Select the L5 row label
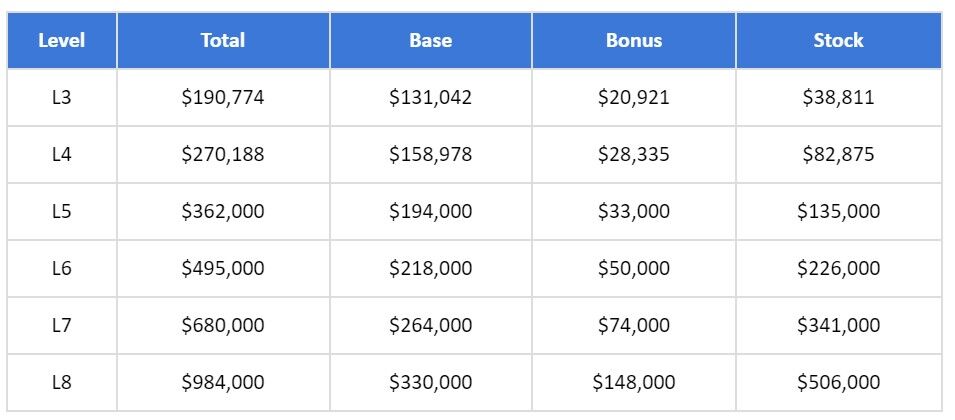The image size is (955, 420). [62, 212]
